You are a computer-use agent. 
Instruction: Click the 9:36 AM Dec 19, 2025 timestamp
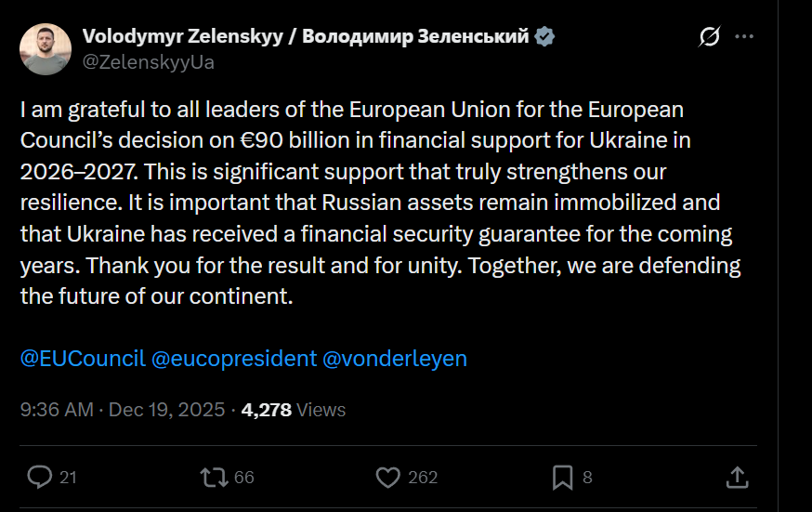(122, 409)
